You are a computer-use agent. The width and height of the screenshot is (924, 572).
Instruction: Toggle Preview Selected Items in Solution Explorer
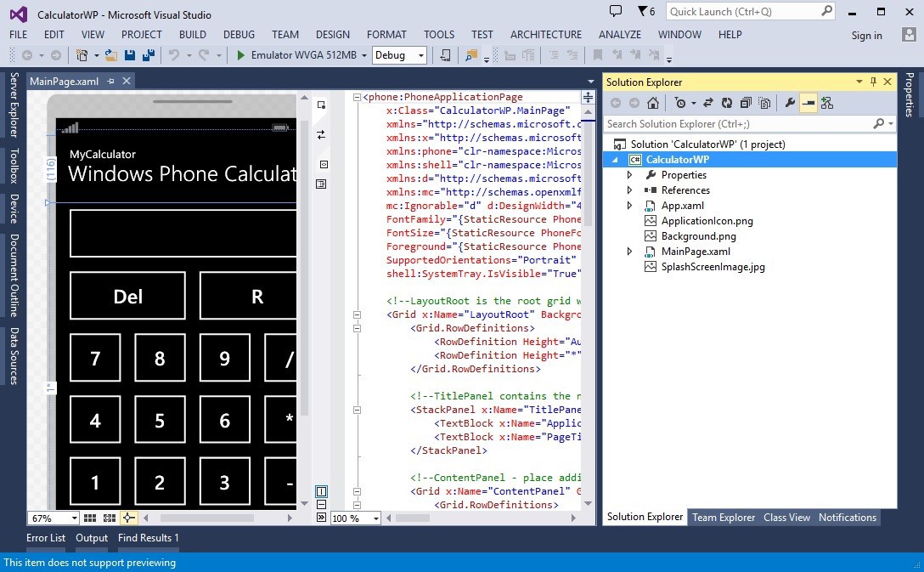(x=808, y=103)
